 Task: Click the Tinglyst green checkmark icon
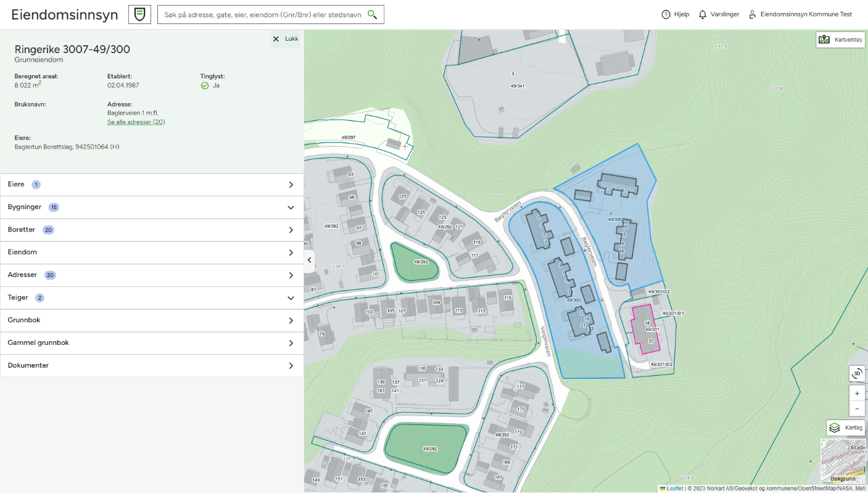tap(205, 86)
